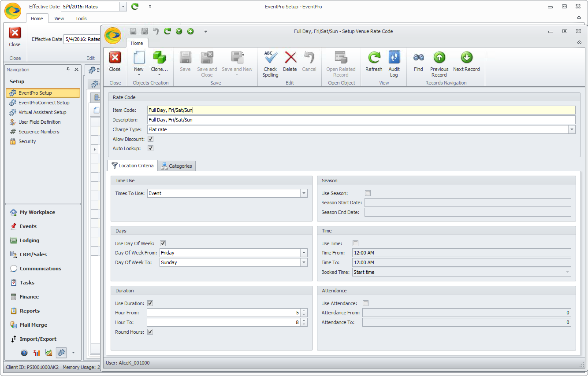This screenshot has width=588, height=376.
Task: Toggle Round Hours checkbox
Action: (150, 332)
